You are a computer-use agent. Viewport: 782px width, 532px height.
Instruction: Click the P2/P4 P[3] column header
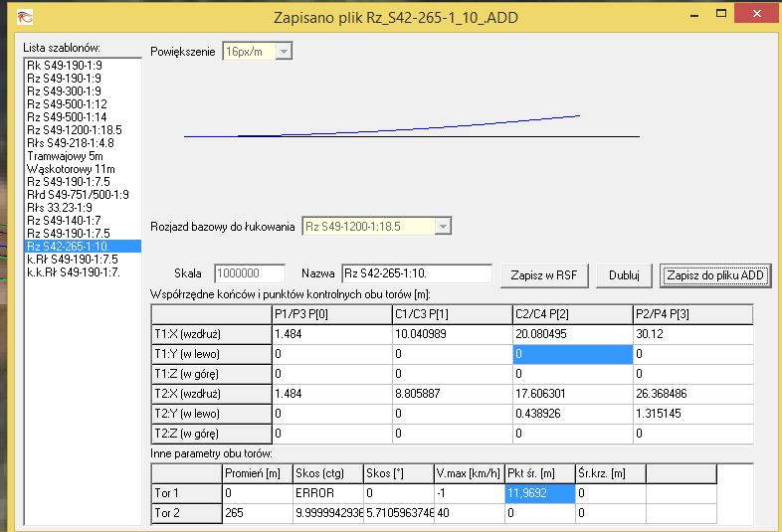pos(693,314)
